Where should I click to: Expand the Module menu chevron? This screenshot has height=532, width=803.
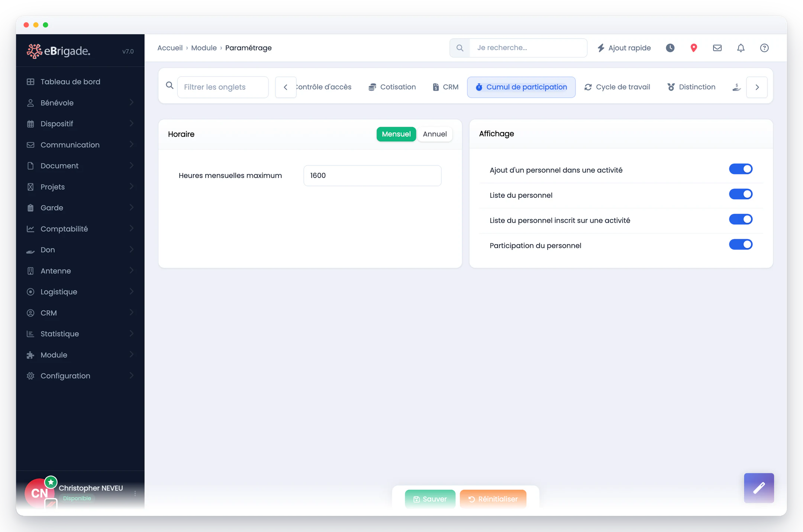[x=132, y=354]
